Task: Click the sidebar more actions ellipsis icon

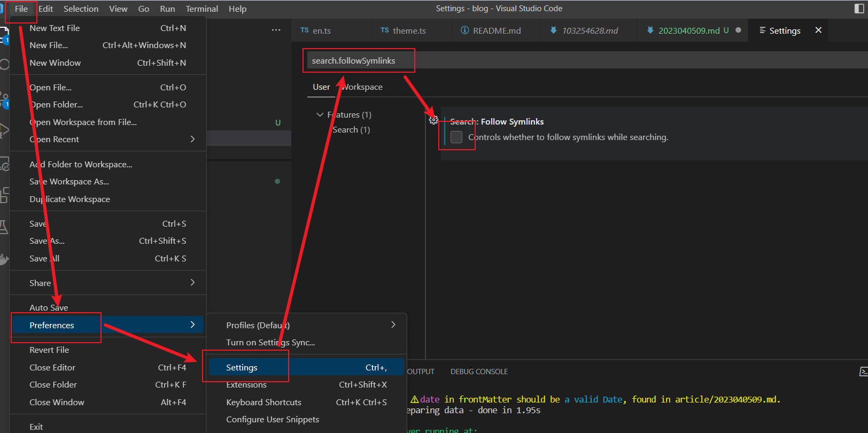Action: (x=276, y=30)
